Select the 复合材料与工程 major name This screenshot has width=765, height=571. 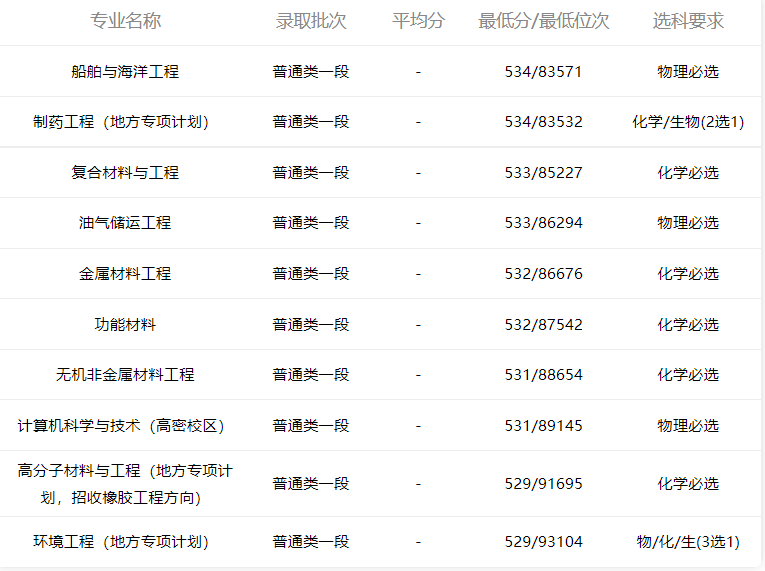125,173
